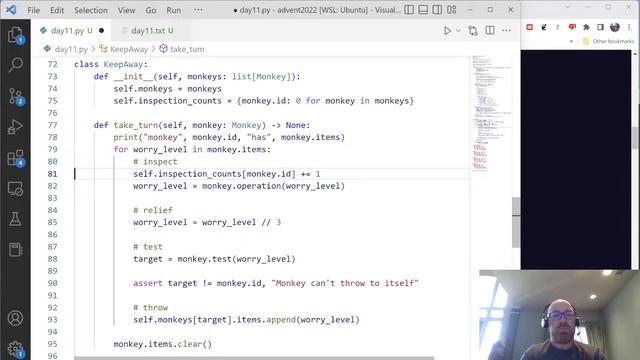Screen dimensions: 640x360
Task: Run the Python file with play button
Action: click(447, 31)
